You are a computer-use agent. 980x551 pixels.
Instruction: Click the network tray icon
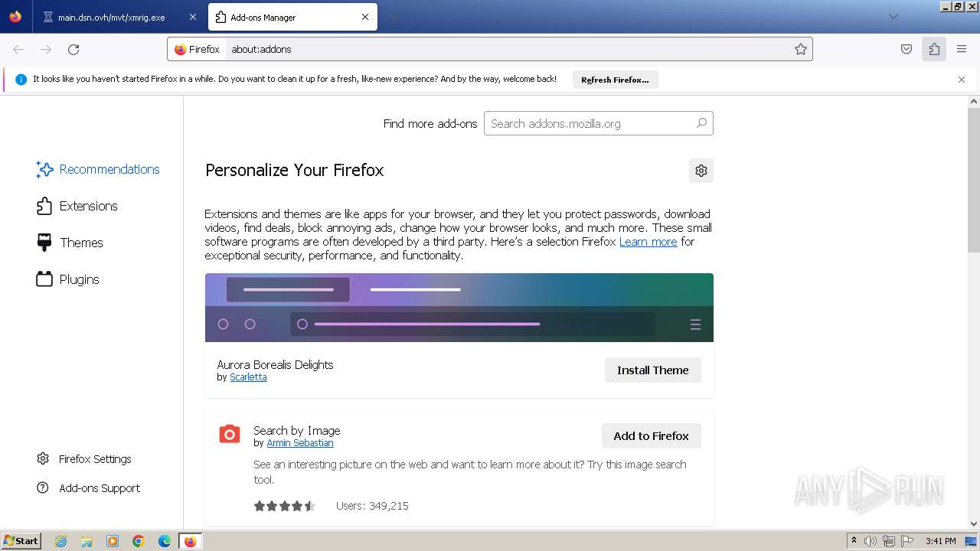tap(889, 541)
